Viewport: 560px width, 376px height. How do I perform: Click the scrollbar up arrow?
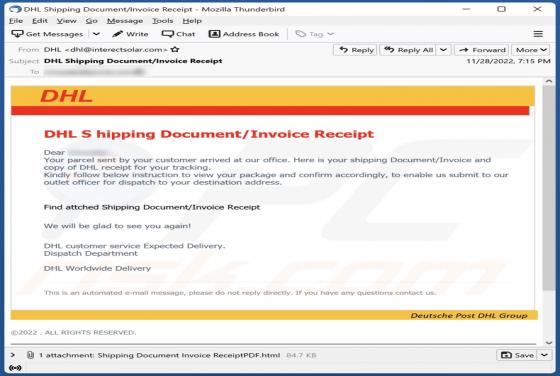pyautogui.click(x=549, y=81)
